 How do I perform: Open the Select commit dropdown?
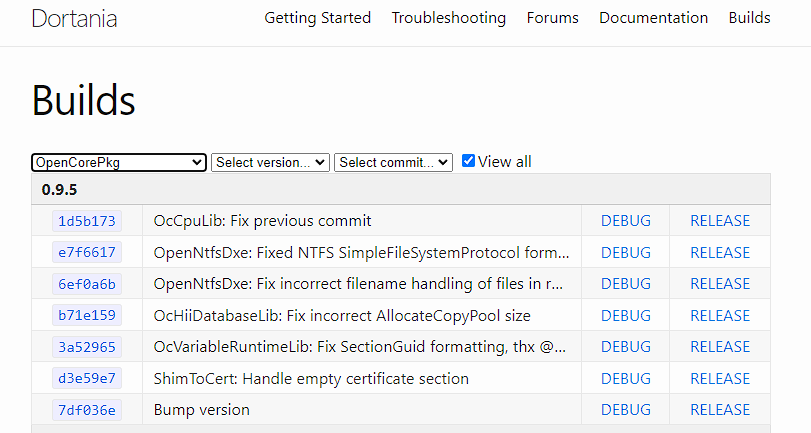(393, 162)
